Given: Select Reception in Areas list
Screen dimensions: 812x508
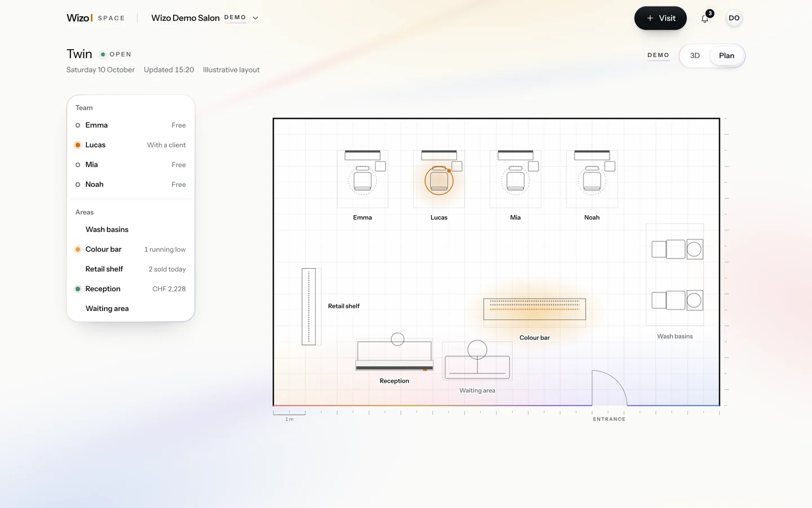Looking at the screenshot, I should coord(131,289).
